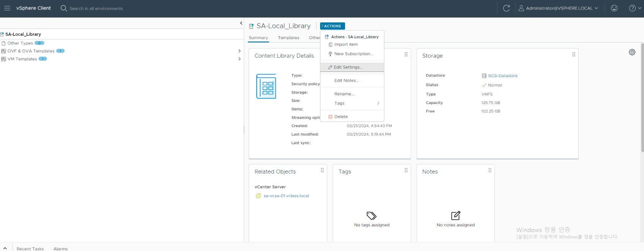Click the ACTIONS button
644x251 pixels.
pyautogui.click(x=332, y=26)
